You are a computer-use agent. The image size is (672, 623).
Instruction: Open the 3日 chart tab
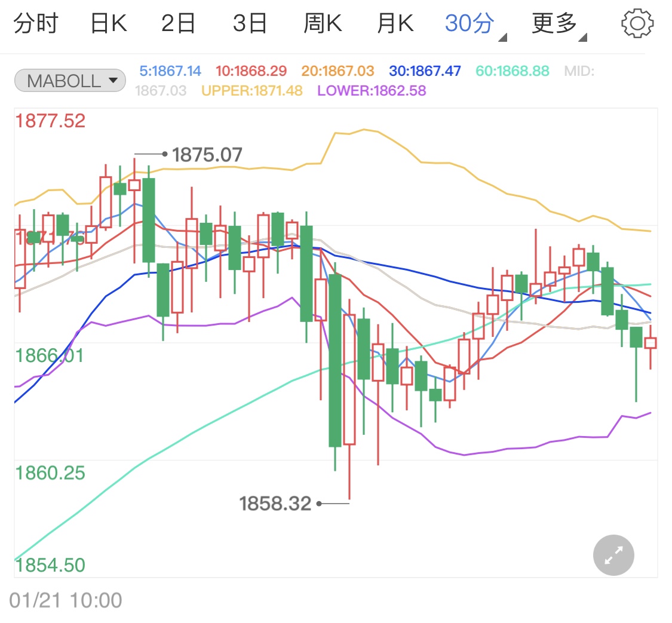[250, 23]
